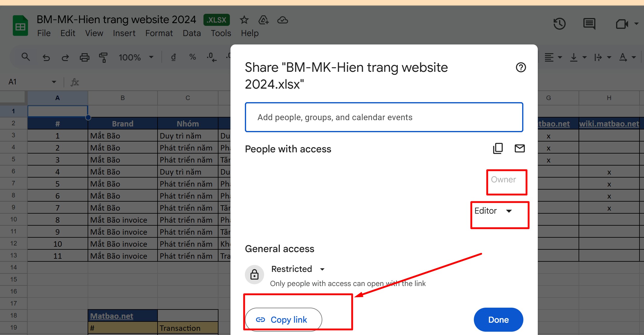The width and height of the screenshot is (644, 335).
Task: Select cell 'Mắt Bão invoice' in row 10
Action: pyautogui.click(x=122, y=220)
